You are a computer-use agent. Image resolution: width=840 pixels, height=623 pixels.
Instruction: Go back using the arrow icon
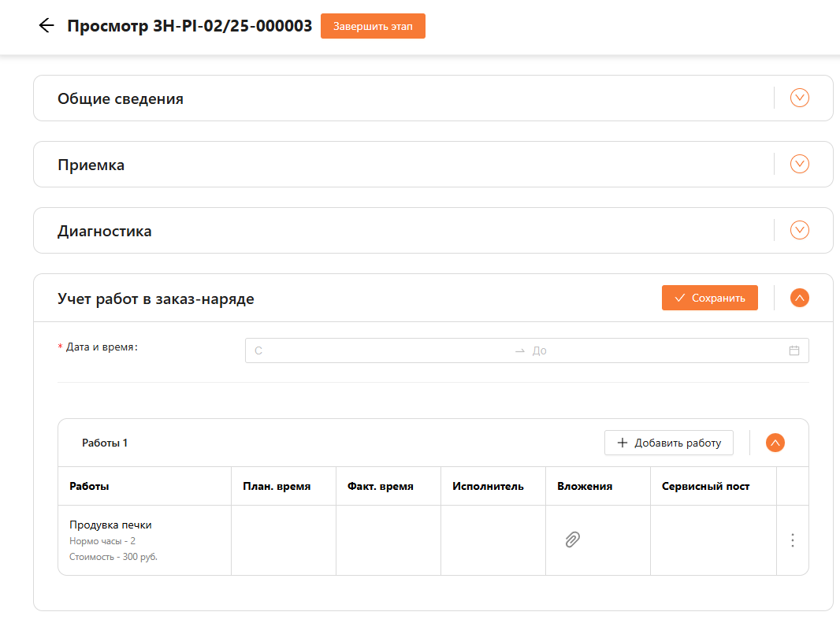(x=46, y=25)
